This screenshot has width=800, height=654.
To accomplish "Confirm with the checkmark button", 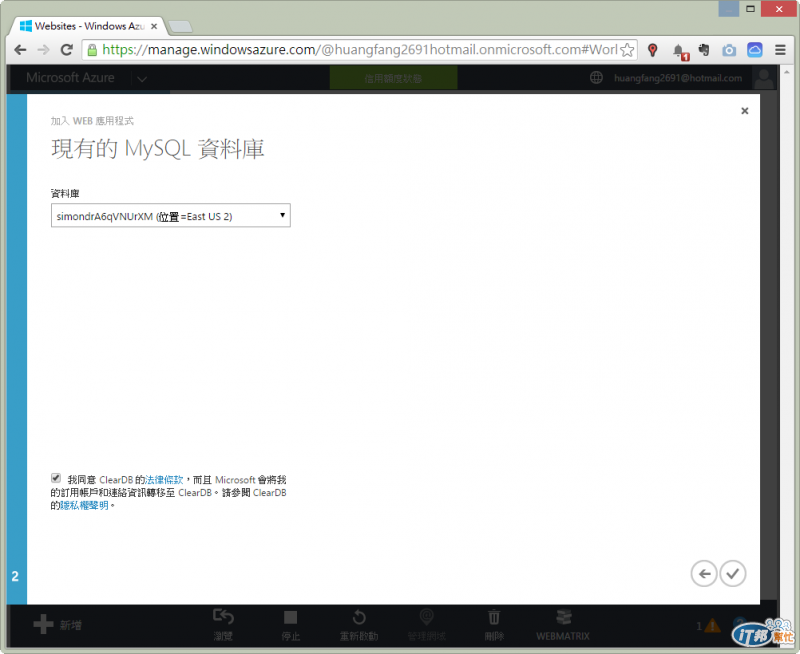I will (733, 573).
